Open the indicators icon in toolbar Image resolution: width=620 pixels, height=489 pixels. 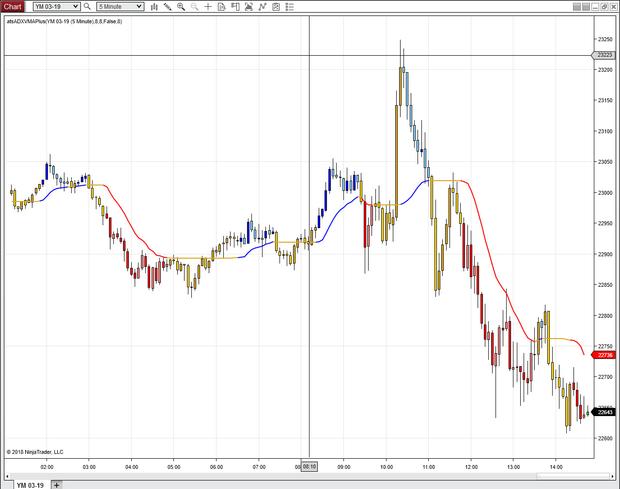tap(248, 6)
